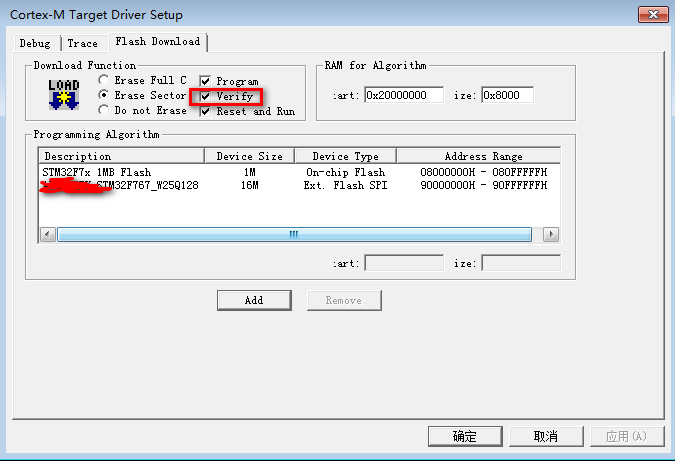
Task: Click the Device Type column header
Action: (345, 156)
